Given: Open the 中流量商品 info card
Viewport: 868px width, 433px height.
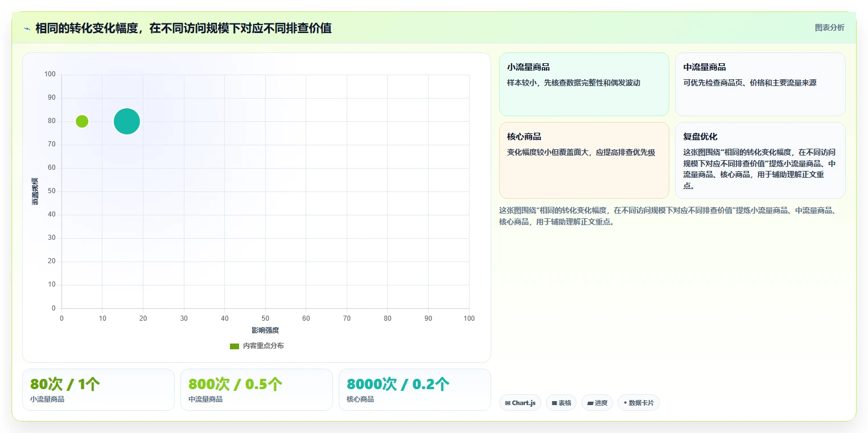Looking at the screenshot, I should 760,84.
